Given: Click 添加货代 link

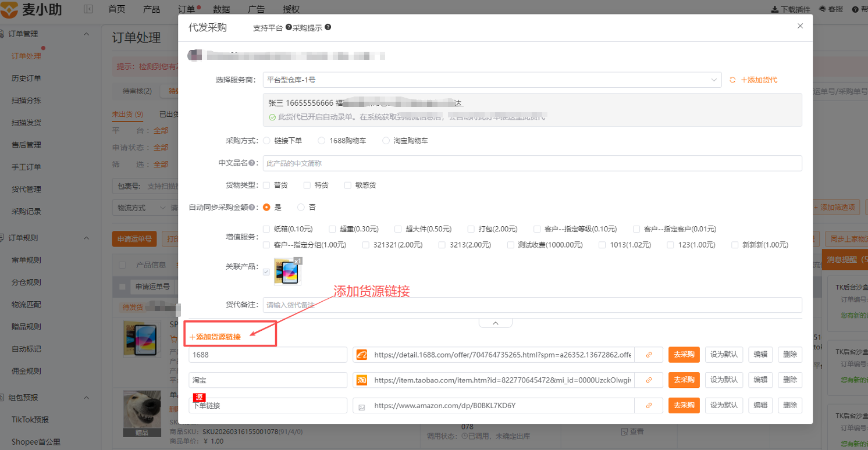Looking at the screenshot, I should click(x=759, y=80).
